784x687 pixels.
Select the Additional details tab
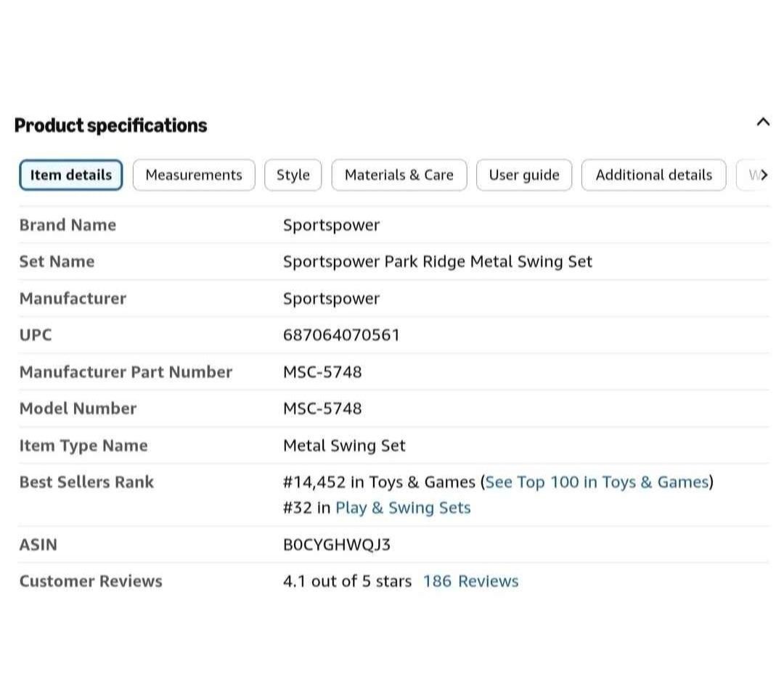click(x=653, y=175)
